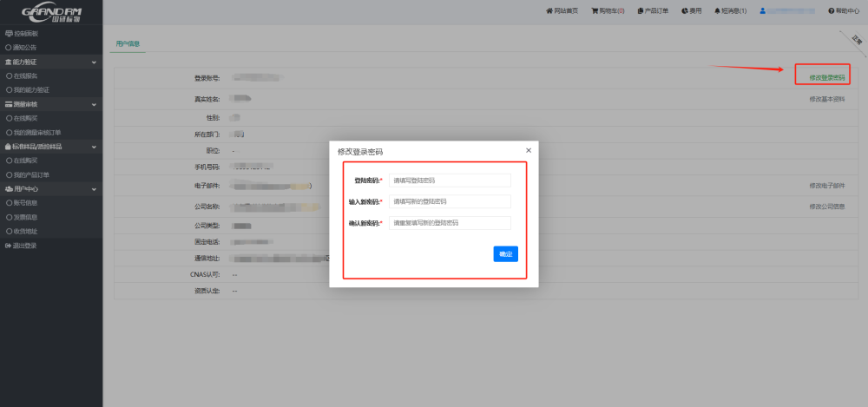Image resolution: width=868 pixels, height=407 pixels.
Task: Collapse the 标准样品/质控样品 section
Action: point(94,147)
